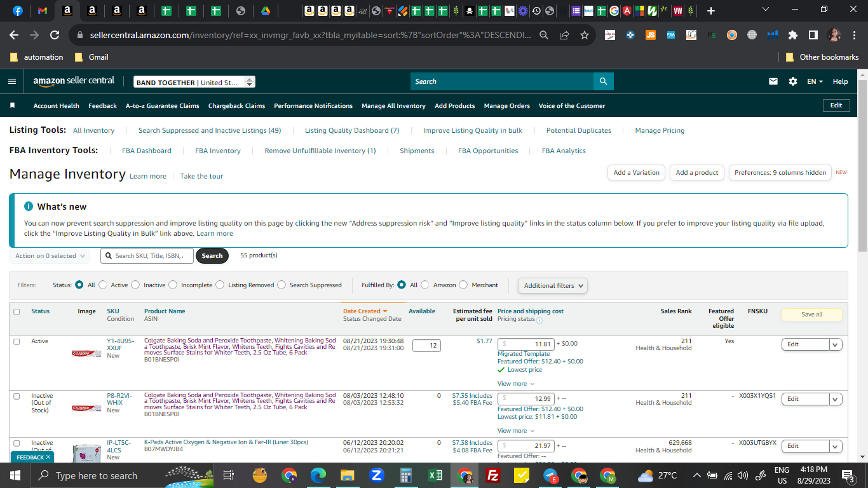This screenshot has width=868, height=488.
Task: Click the zoom magnifier icon in address bar
Action: click(x=544, y=35)
